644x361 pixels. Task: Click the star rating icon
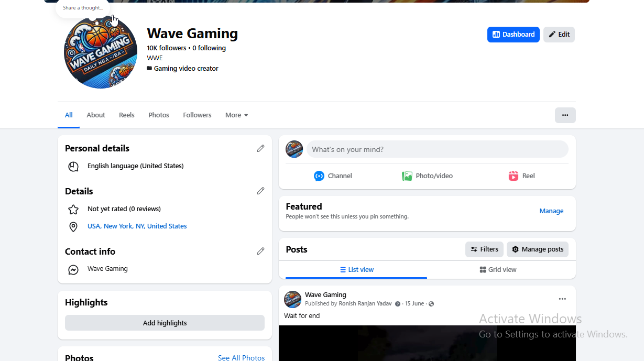tap(73, 210)
